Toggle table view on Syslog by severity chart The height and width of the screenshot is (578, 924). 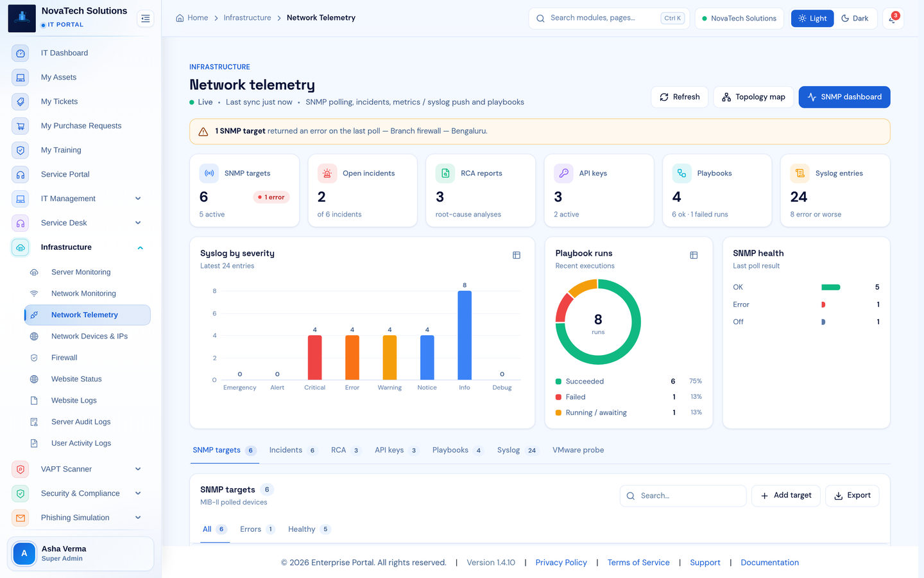pos(517,256)
